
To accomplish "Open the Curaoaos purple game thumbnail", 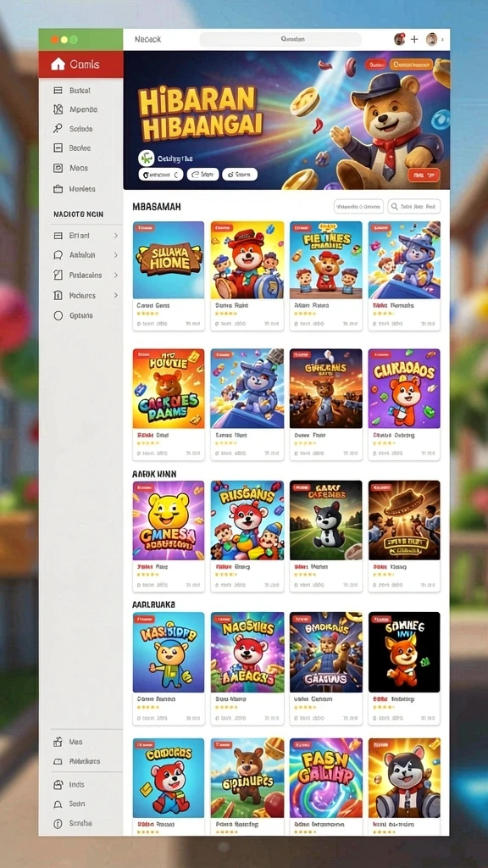I will pyautogui.click(x=404, y=388).
